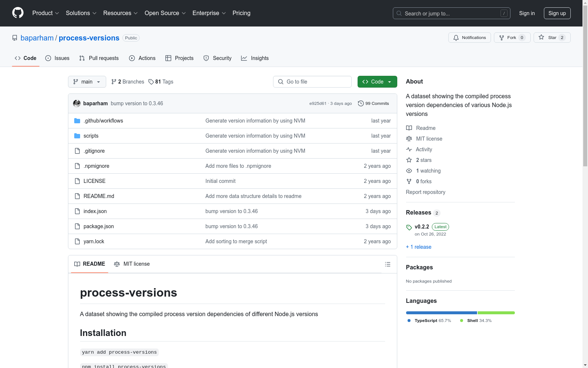Click the Shell green language bar segment
588x368 pixels.
[496, 313]
